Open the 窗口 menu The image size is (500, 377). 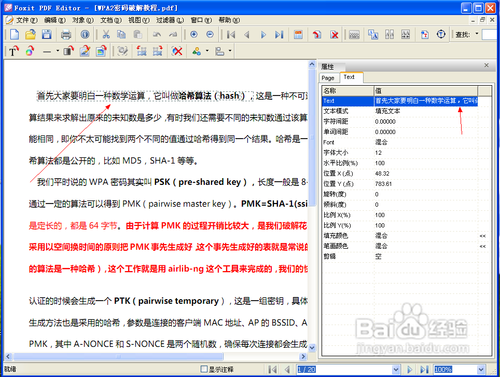click(x=201, y=20)
